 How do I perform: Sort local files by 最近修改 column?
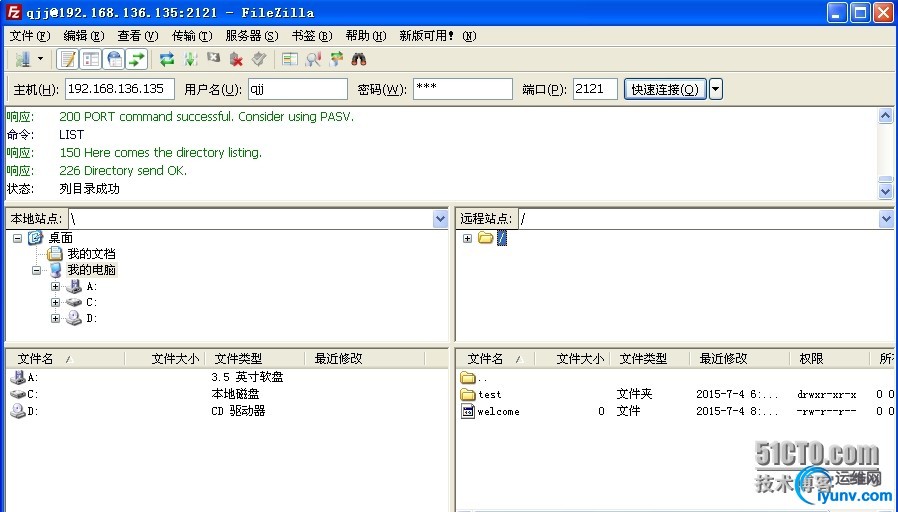tap(365, 359)
